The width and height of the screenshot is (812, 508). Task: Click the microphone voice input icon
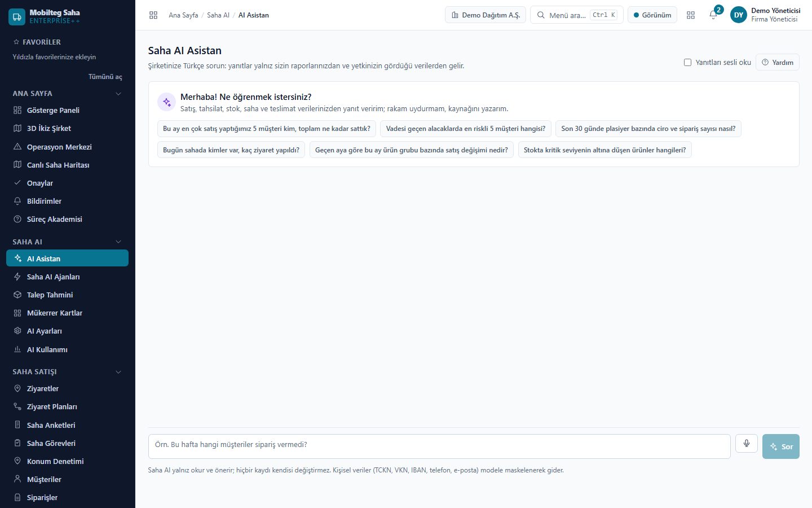pos(746,444)
